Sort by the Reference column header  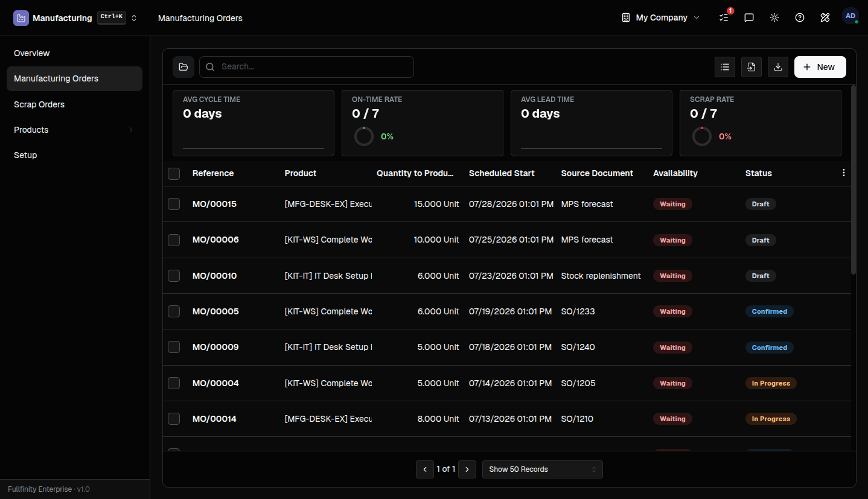coord(213,173)
